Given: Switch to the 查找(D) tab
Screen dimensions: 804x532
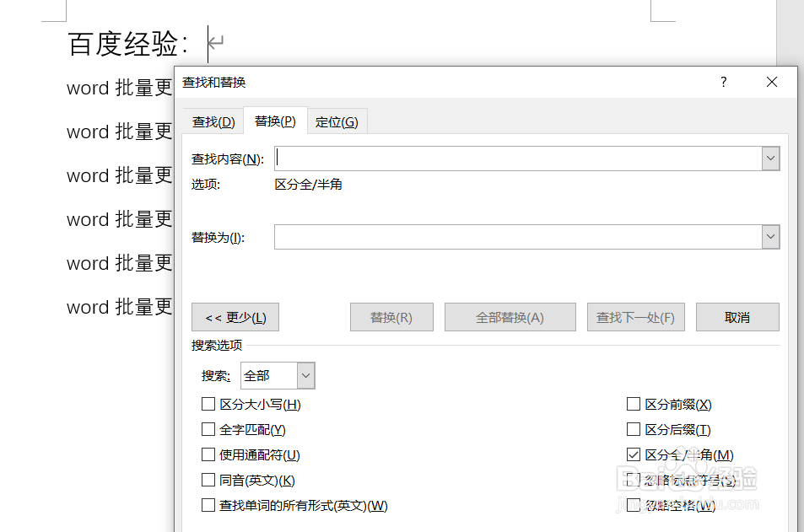Looking at the screenshot, I should [213, 121].
